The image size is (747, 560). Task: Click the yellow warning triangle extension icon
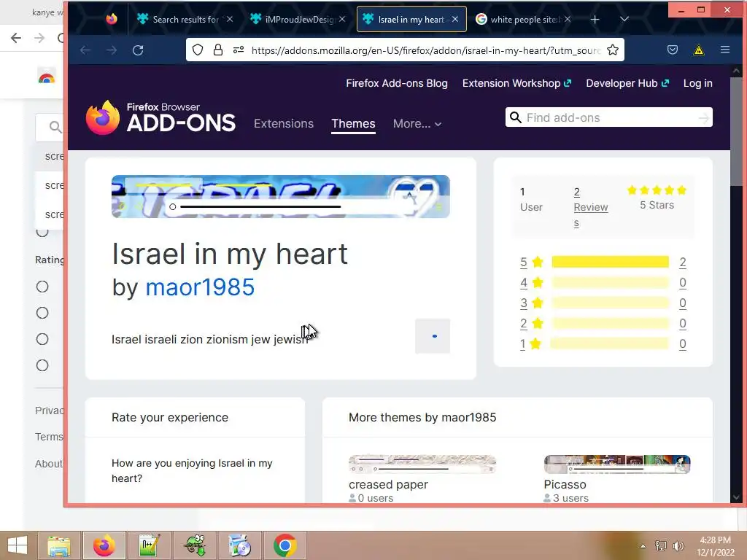(698, 50)
